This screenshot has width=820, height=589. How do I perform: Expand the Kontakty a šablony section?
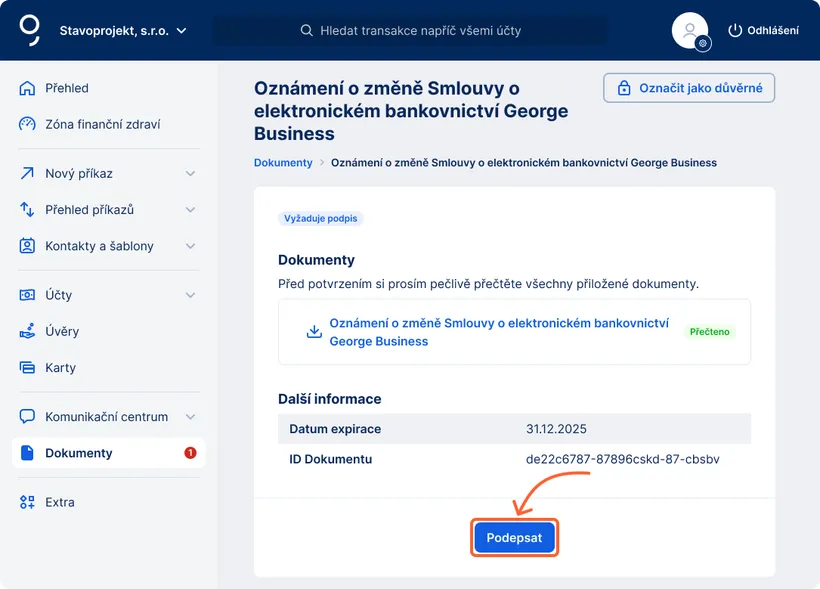click(x=190, y=246)
